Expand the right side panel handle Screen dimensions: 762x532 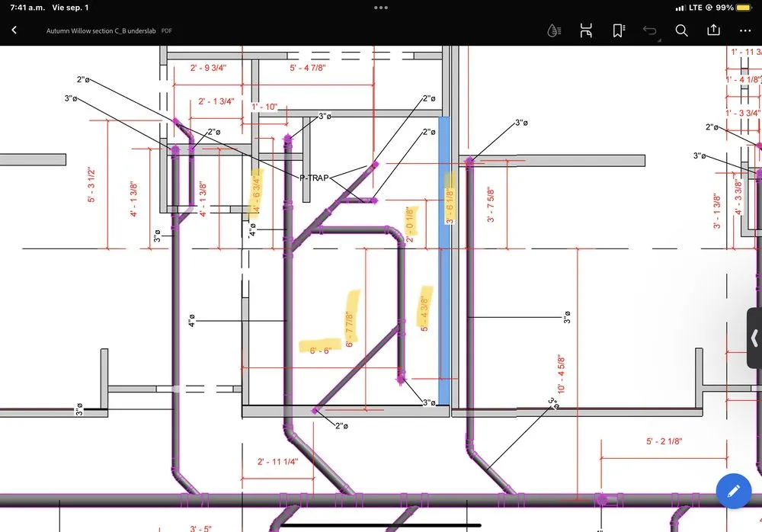click(754, 338)
